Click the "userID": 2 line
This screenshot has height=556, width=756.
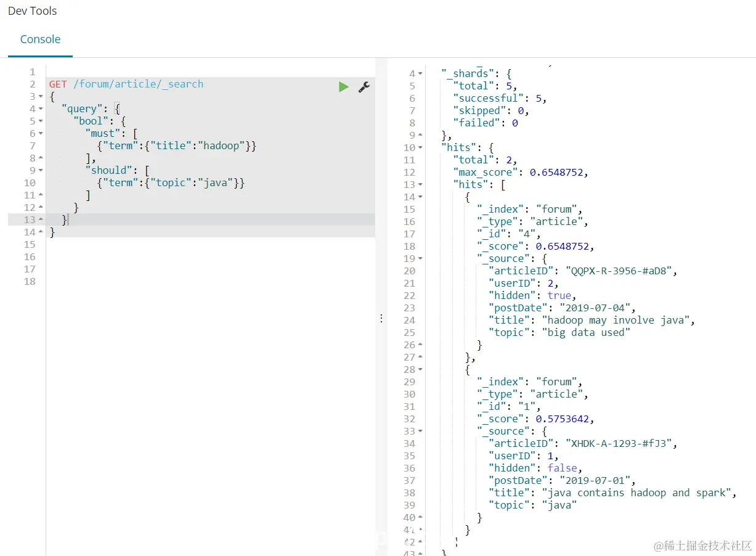pos(524,284)
